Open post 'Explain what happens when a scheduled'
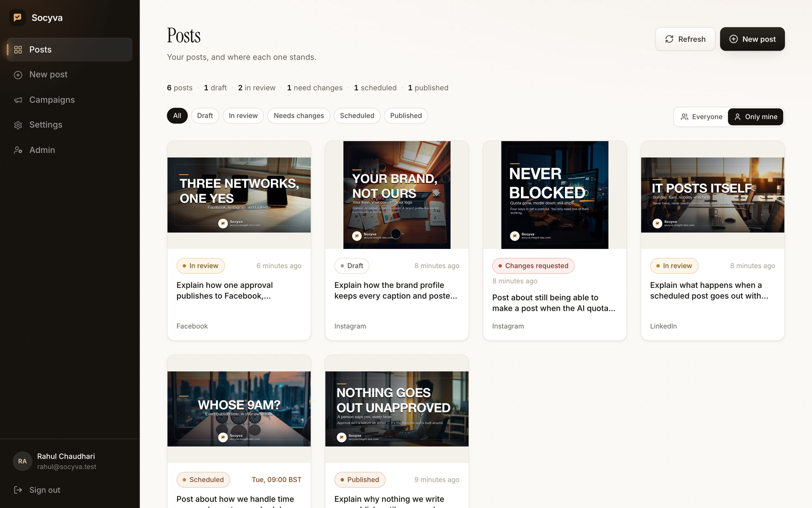812x508 pixels. coord(709,291)
